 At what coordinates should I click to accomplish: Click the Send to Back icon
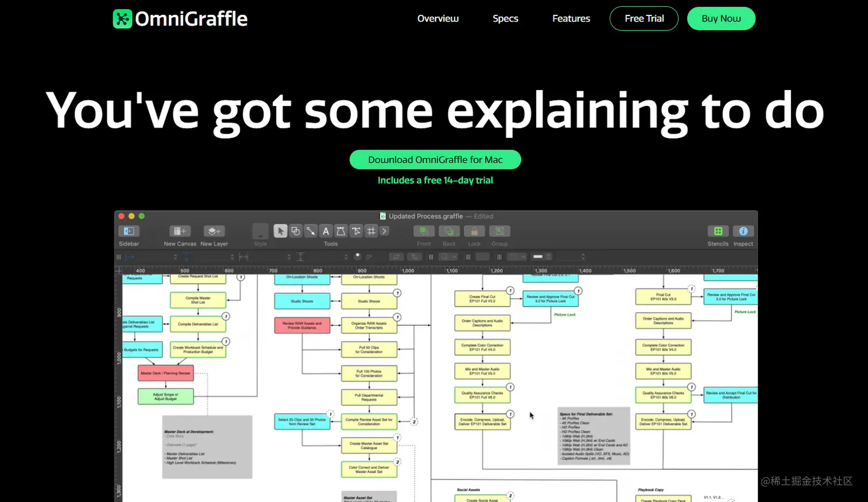point(449,231)
